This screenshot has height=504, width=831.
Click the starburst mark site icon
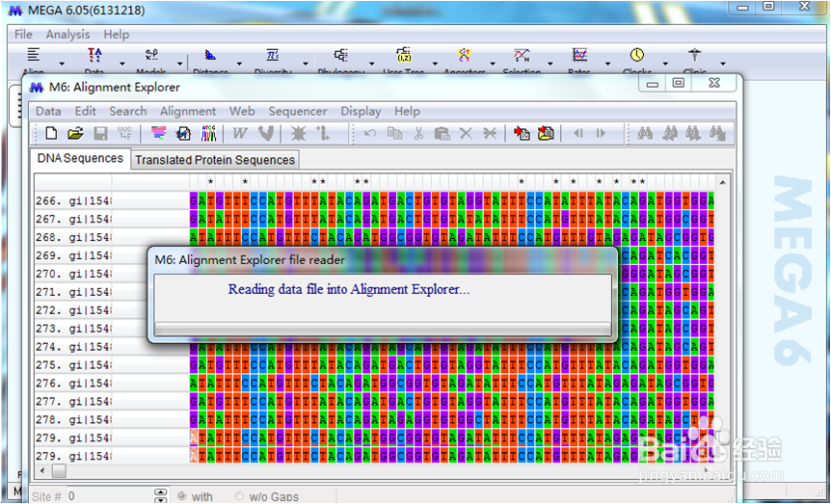[x=299, y=134]
